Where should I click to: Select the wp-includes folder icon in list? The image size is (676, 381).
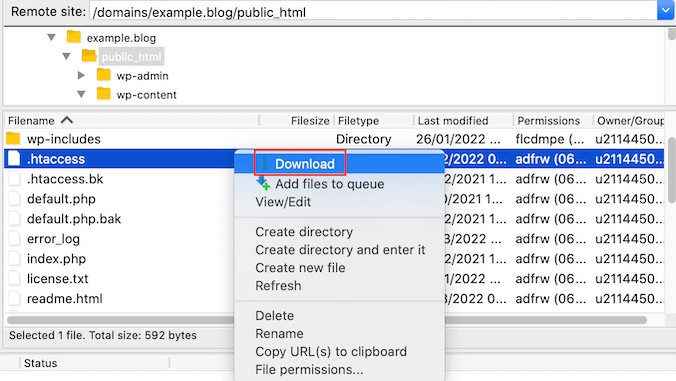point(13,138)
